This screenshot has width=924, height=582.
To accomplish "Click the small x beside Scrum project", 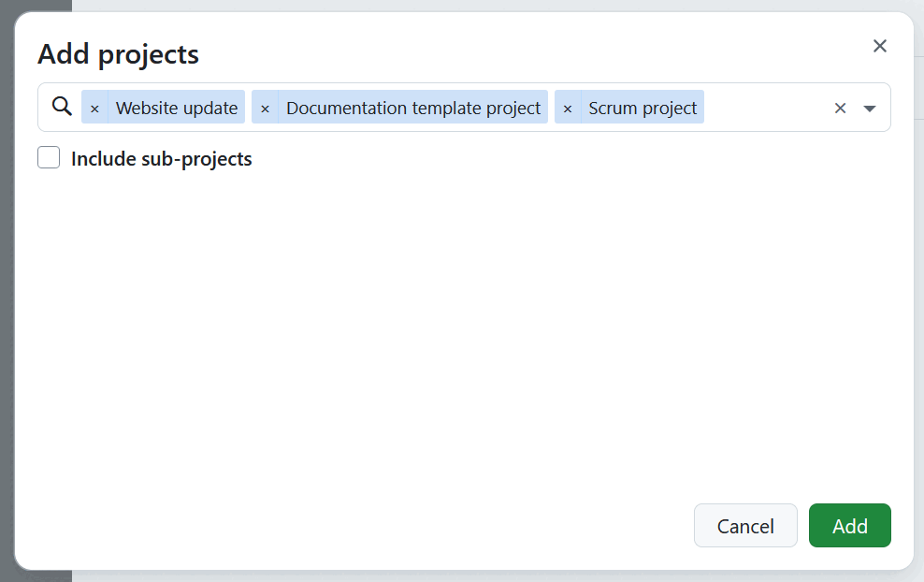I will (x=568, y=108).
